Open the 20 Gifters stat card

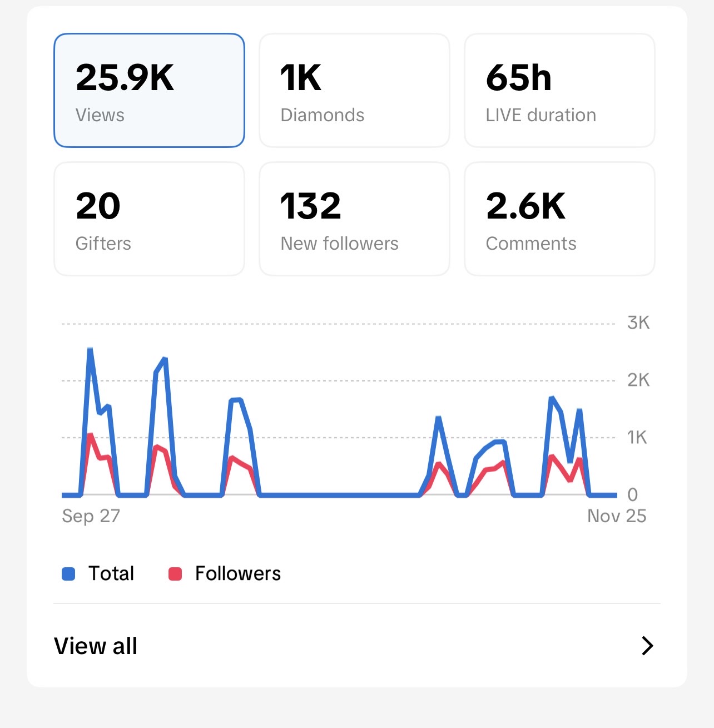(148, 219)
